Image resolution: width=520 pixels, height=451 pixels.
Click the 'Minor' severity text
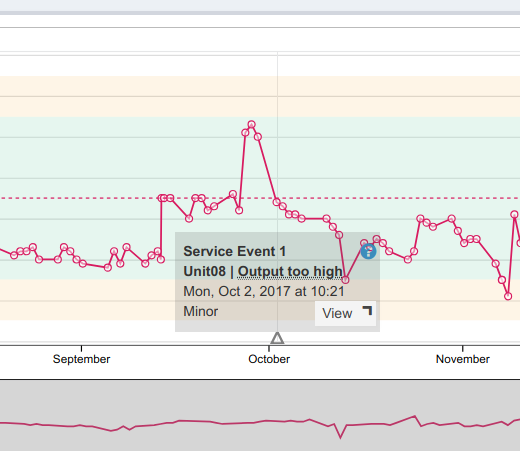pos(201,311)
